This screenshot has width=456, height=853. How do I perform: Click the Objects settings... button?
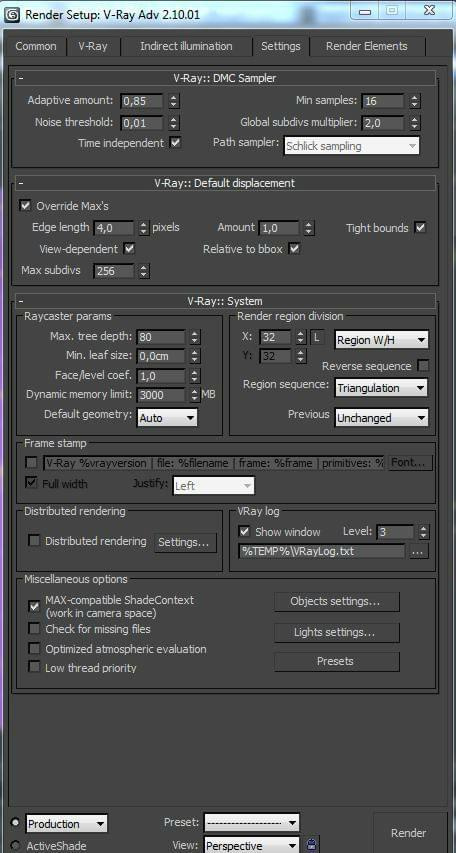336,602
